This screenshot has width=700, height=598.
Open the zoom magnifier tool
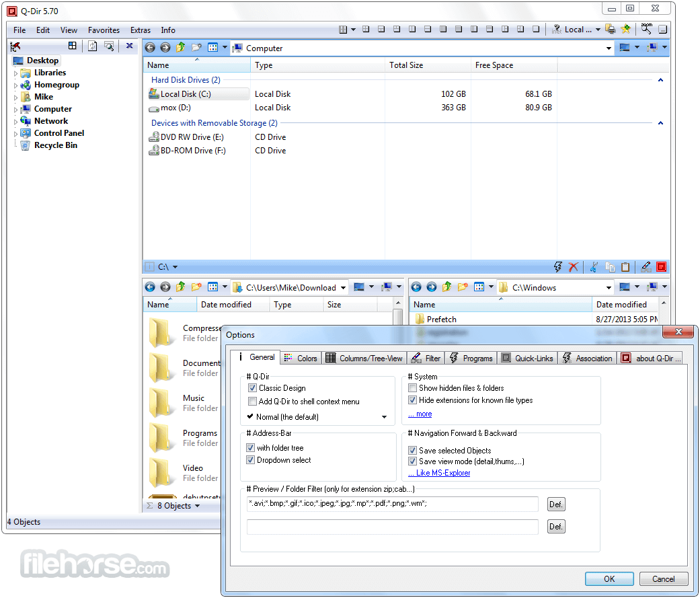(646, 29)
